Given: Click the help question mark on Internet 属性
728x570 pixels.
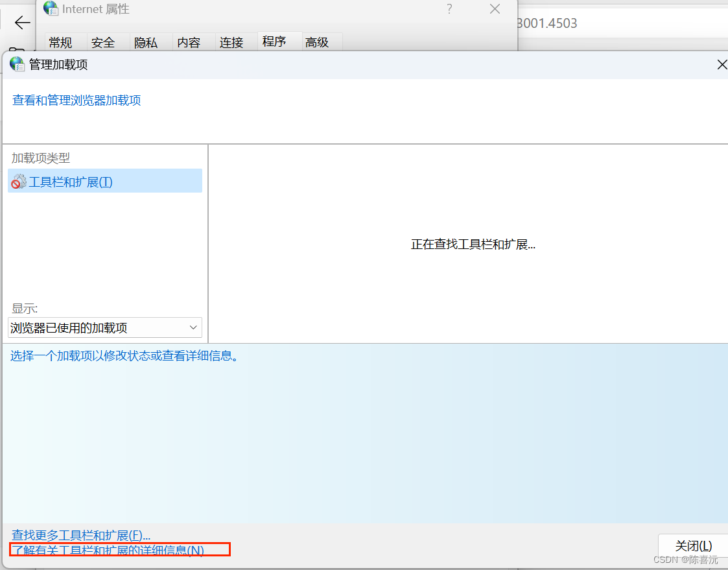Looking at the screenshot, I should point(449,9).
